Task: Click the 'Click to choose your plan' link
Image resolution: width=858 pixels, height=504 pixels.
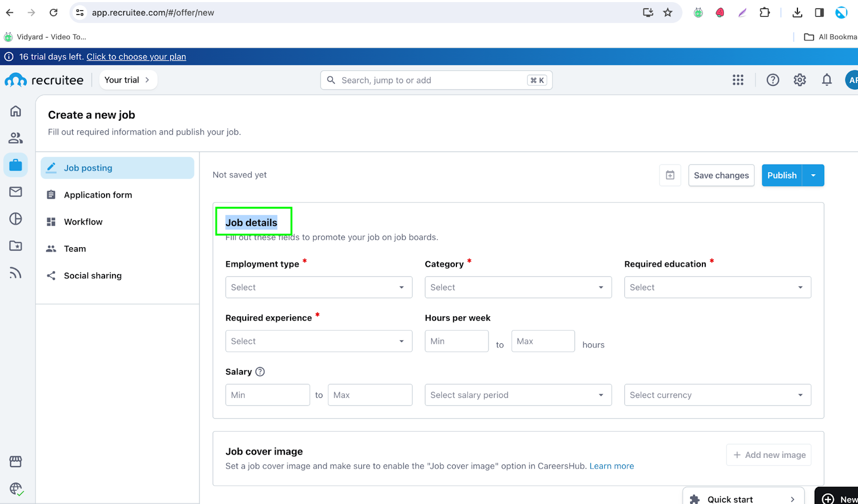Action: 136,57
